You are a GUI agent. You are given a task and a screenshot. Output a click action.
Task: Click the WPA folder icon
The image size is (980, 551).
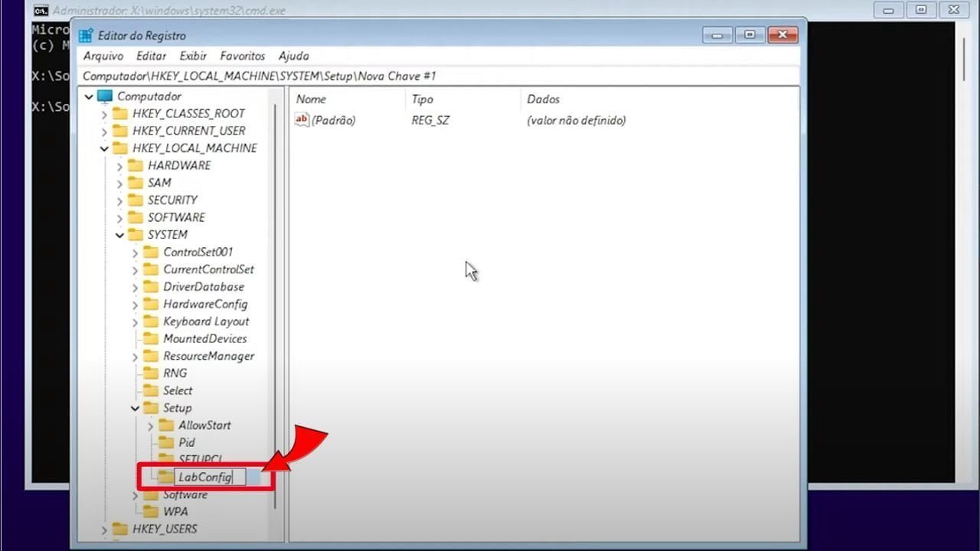151,511
